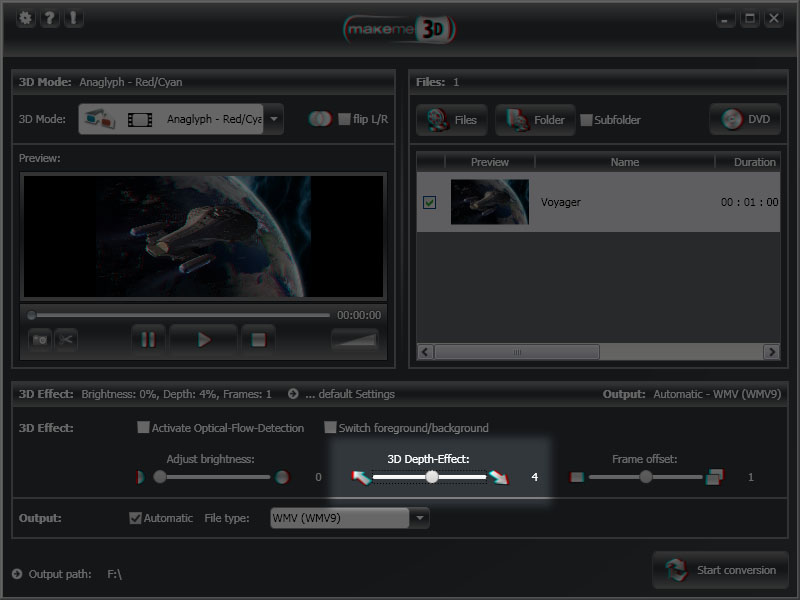Load a disc with the DVD button
The image size is (800, 600).
pyautogui.click(x=745, y=119)
